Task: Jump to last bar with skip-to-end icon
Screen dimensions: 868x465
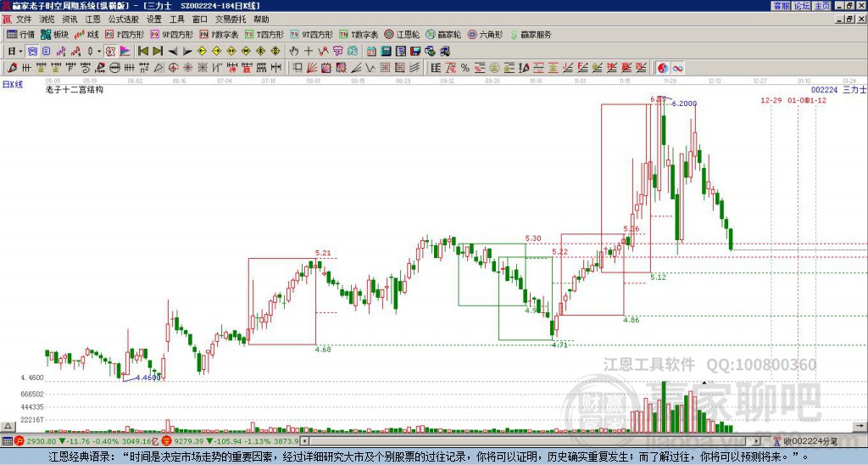Action: tap(158, 52)
